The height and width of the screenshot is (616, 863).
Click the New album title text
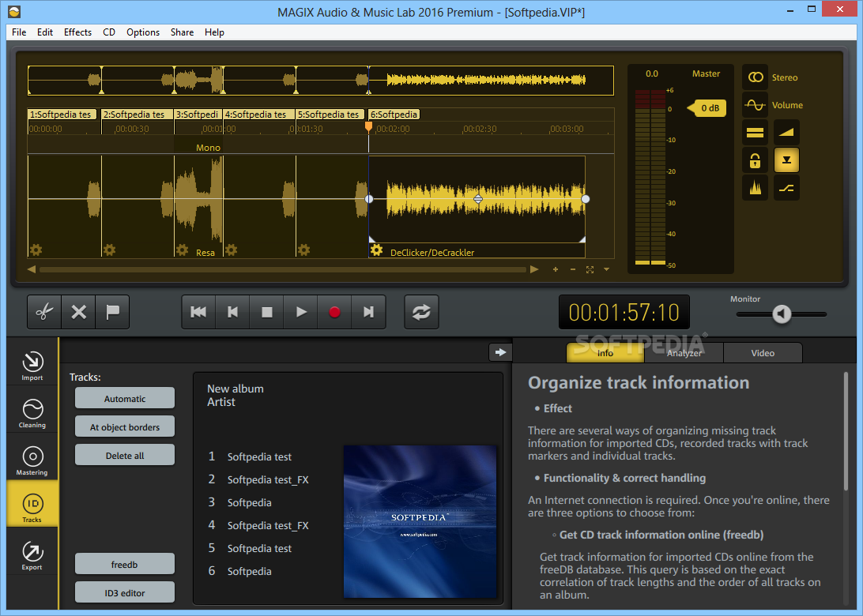[235, 389]
